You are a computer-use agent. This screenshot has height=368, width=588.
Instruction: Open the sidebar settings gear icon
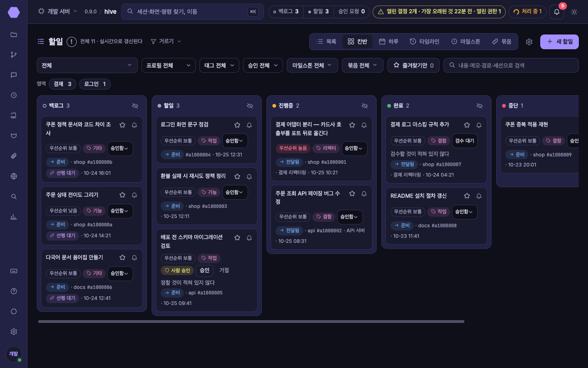14,332
